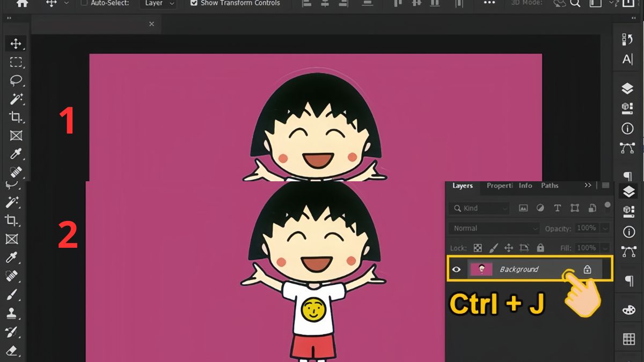Screen dimensions: 644x362
Task: Open the search magnifier in options bar
Action: coord(575,3)
